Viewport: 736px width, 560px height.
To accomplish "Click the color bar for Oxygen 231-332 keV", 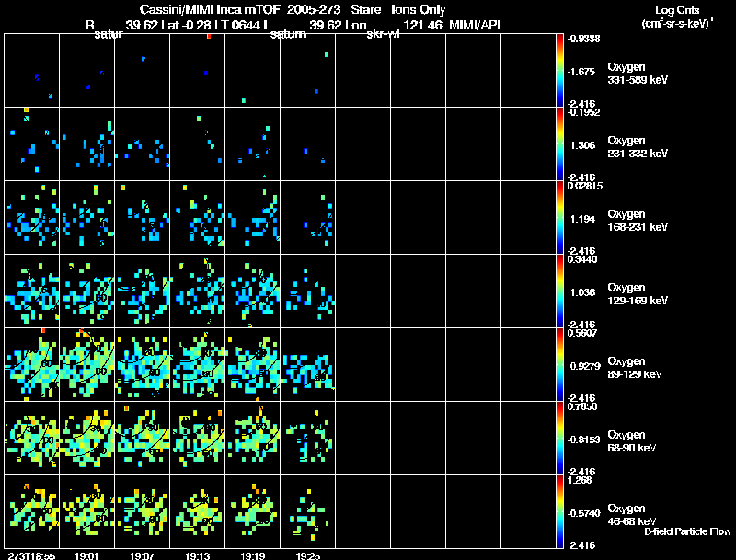I will 560,143.
